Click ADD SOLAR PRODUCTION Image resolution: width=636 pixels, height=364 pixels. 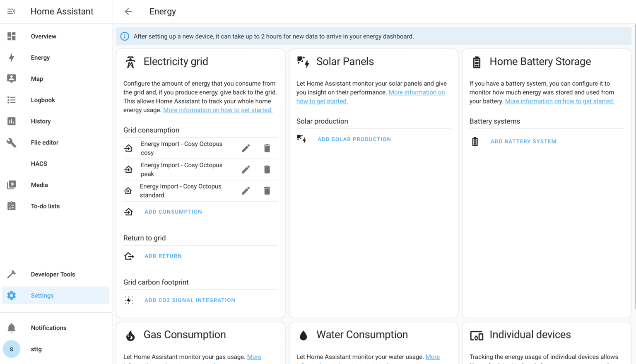point(354,139)
